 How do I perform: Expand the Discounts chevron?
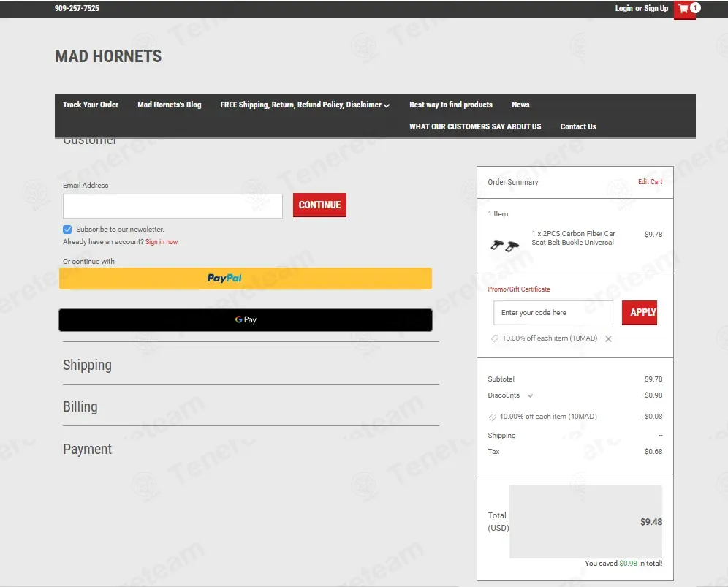[x=530, y=395]
